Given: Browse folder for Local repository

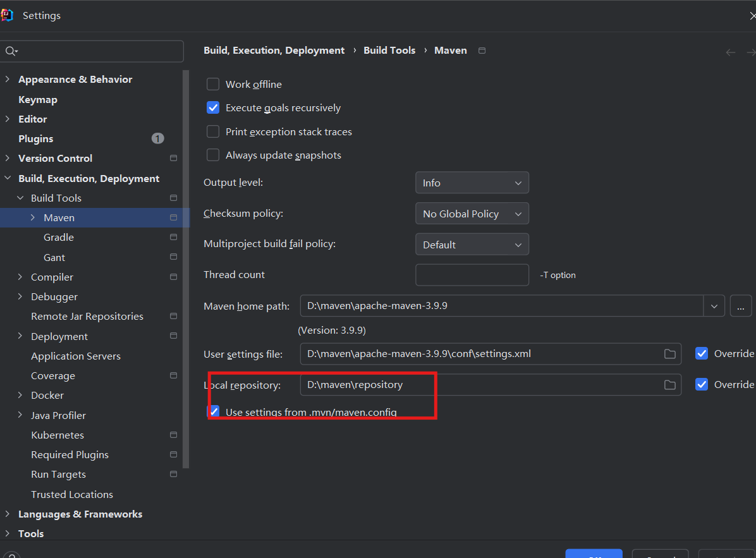Looking at the screenshot, I should point(669,385).
